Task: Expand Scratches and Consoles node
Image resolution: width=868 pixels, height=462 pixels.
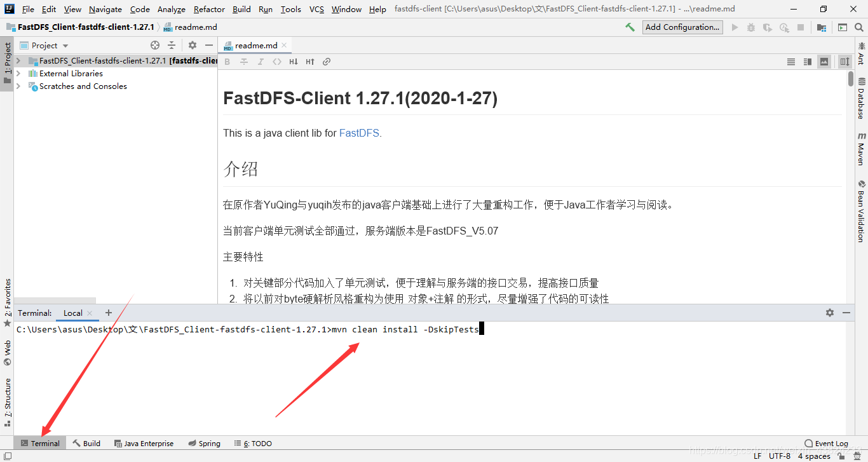Action: [x=18, y=86]
